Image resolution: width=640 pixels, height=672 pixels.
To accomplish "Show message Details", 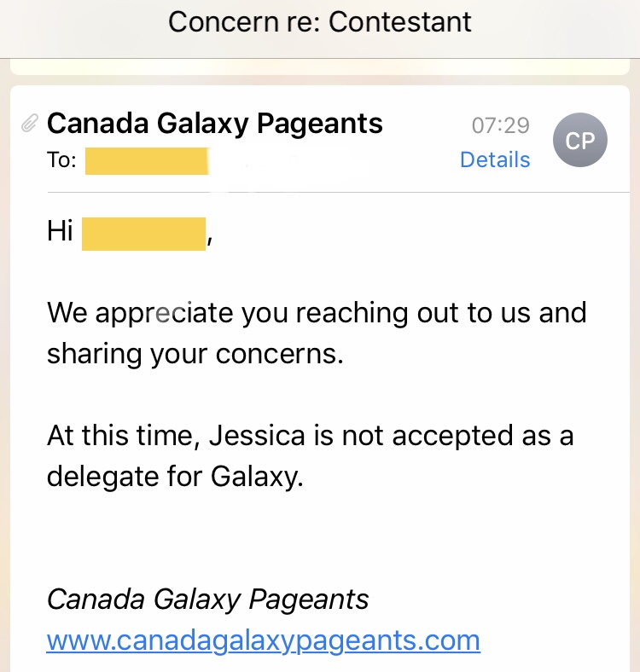I will click(495, 159).
